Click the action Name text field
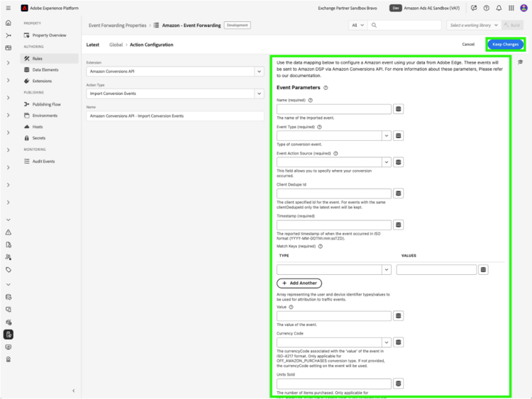This screenshot has width=532, height=399. (x=175, y=116)
